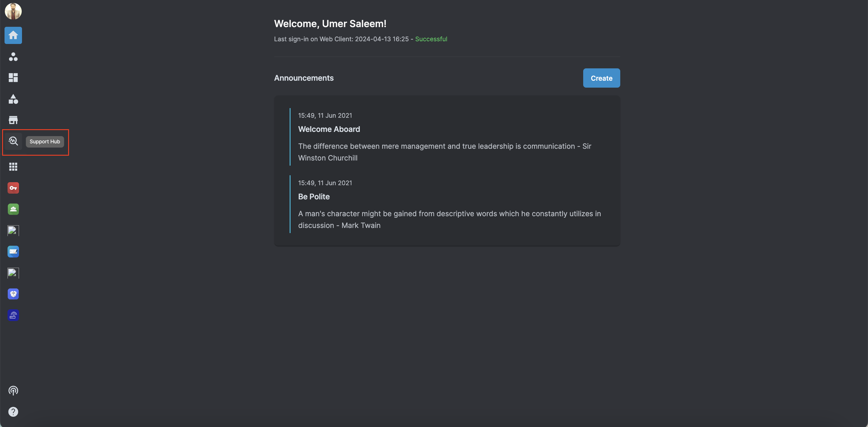This screenshot has height=427, width=868.
Task: Open the storefront marketplace icon
Action: click(13, 120)
